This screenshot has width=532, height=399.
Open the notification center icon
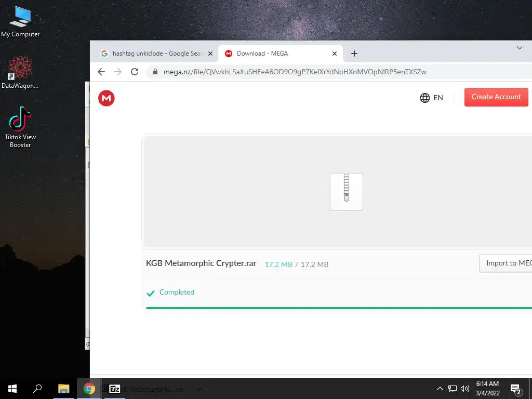[x=516, y=389]
